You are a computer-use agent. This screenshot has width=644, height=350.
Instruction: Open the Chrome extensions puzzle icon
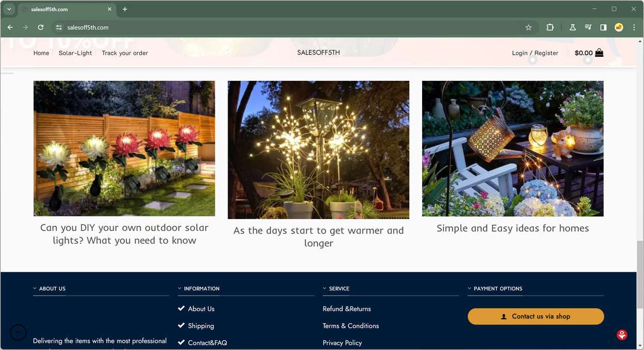click(x=550, y=27)
